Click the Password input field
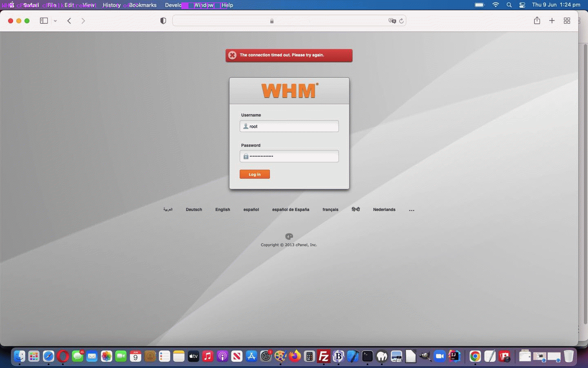The width and height of the screenshot is (588, 368). pyautogui.click(x=289, y=156)
